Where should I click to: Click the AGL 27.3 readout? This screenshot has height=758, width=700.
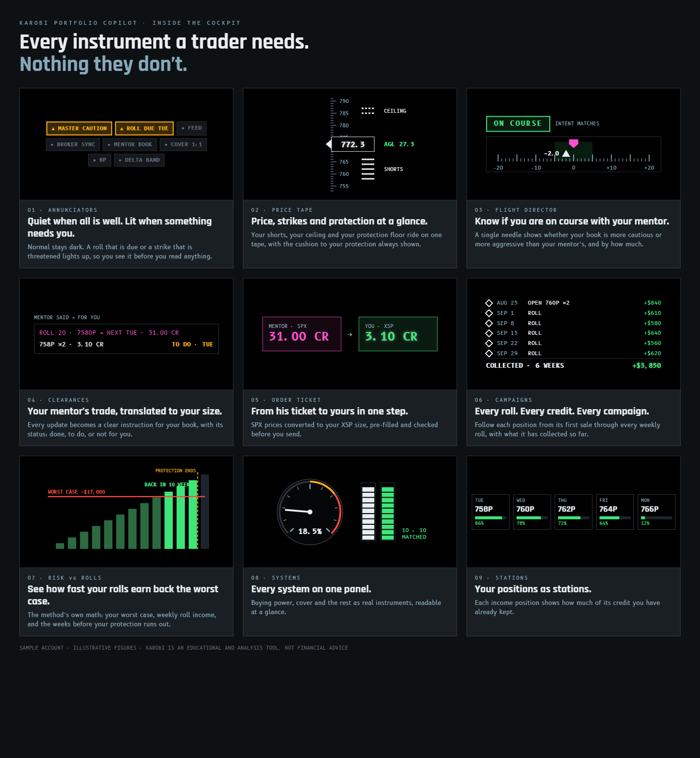(x=399, y=144)
